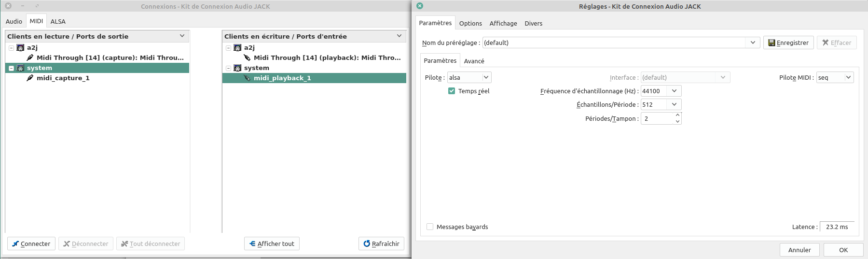Select the top-level Paramètres tab
This screenshot has height=259, width=868.
435,23
